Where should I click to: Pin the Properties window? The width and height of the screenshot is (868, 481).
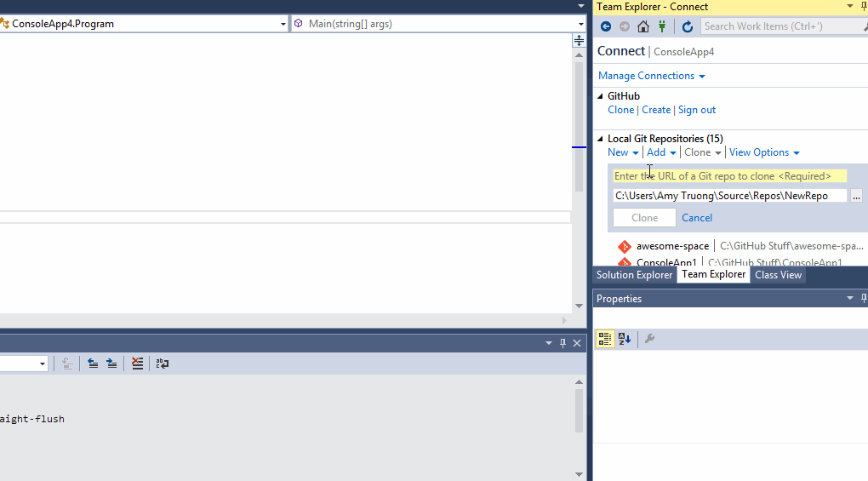pos(864,298)
